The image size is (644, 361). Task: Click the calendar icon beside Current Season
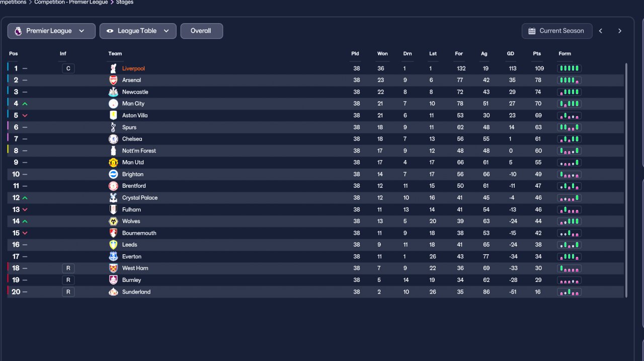[x=532, y=31]
